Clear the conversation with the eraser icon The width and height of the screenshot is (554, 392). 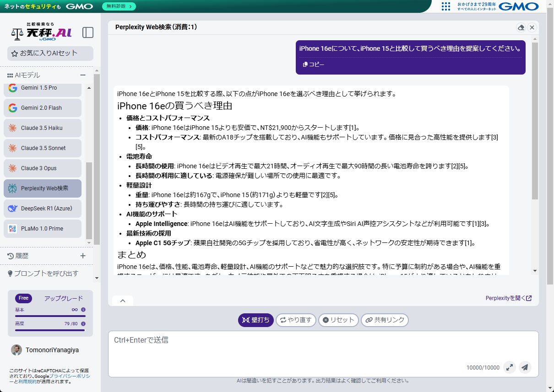pos(521,27)
